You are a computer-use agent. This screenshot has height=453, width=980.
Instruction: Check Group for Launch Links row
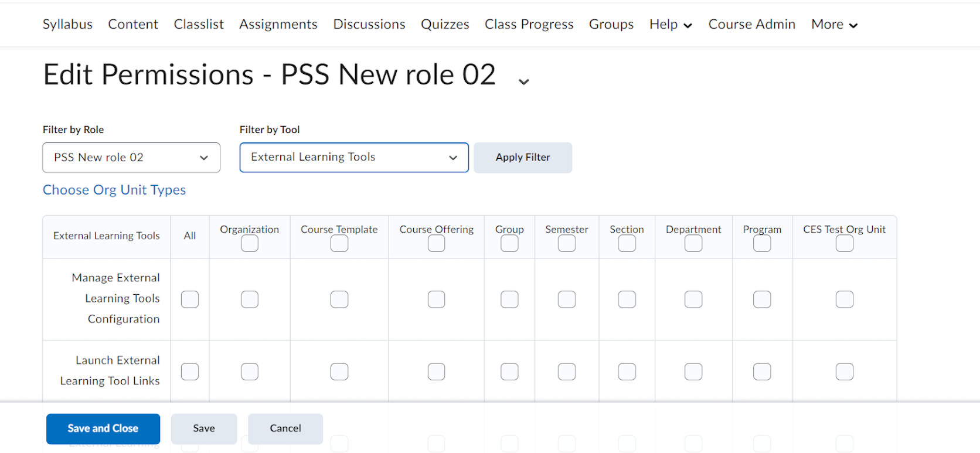click(509, 372)
